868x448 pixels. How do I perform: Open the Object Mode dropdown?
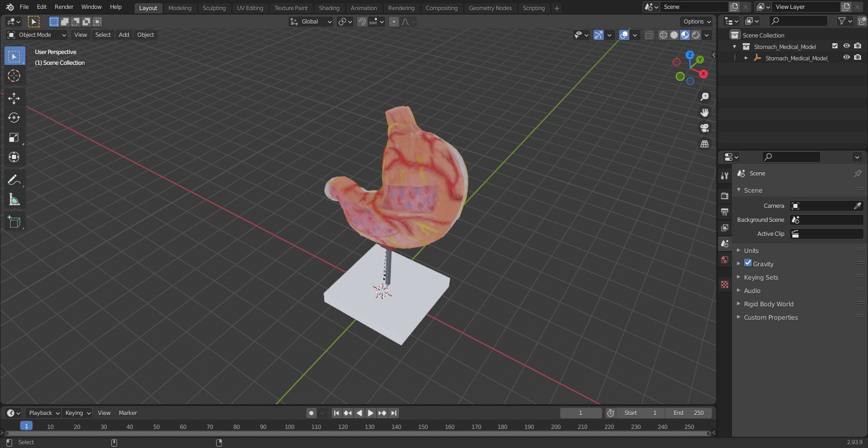coord(37,35)
